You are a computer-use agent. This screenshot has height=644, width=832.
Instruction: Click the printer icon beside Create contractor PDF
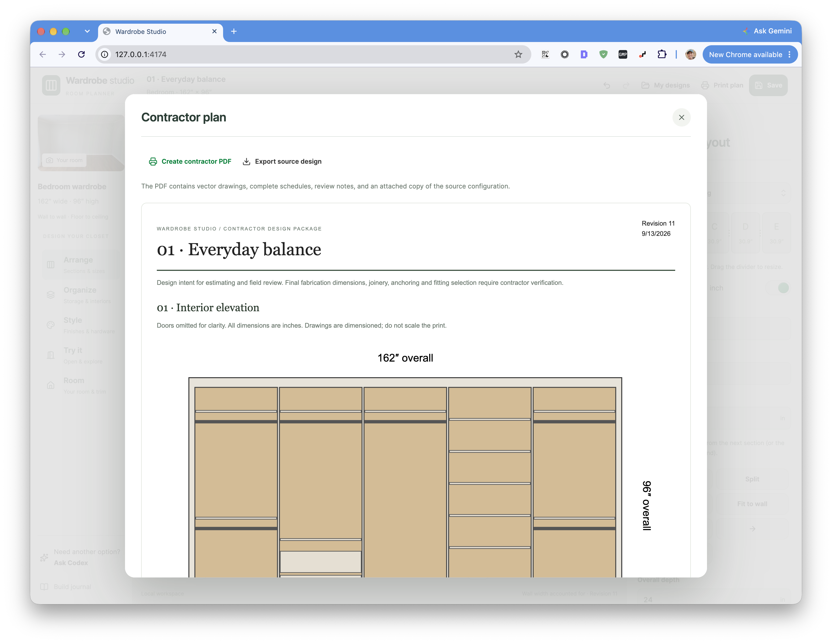click(x=153, y=161)
